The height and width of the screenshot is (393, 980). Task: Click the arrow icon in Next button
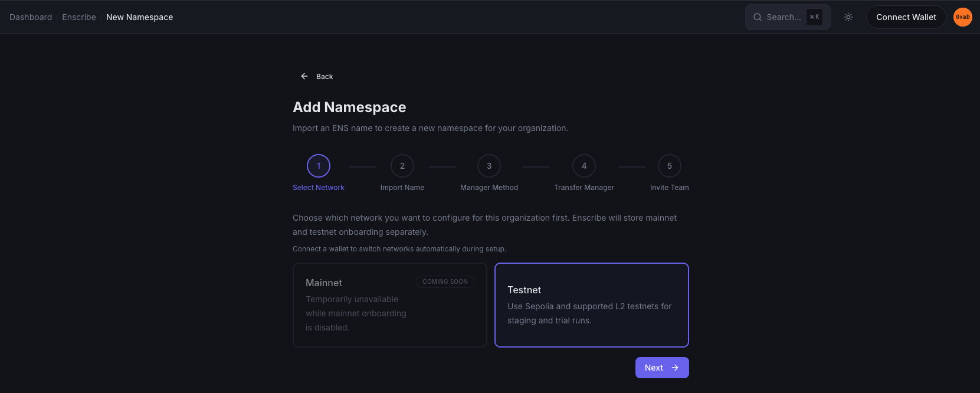tap(675, 368)
